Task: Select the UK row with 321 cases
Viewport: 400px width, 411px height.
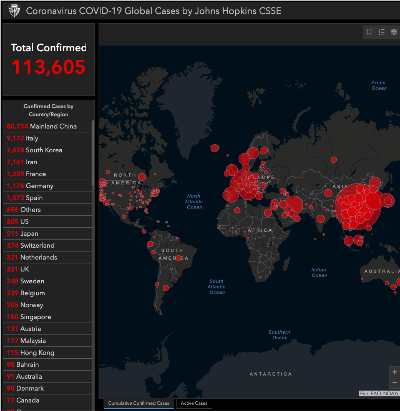Action: [47, 269]
